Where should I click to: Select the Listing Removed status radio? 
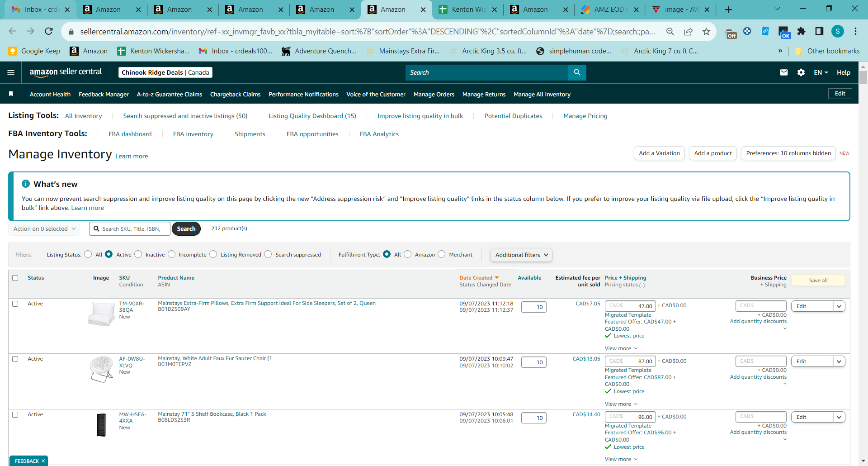pos(213,254)
